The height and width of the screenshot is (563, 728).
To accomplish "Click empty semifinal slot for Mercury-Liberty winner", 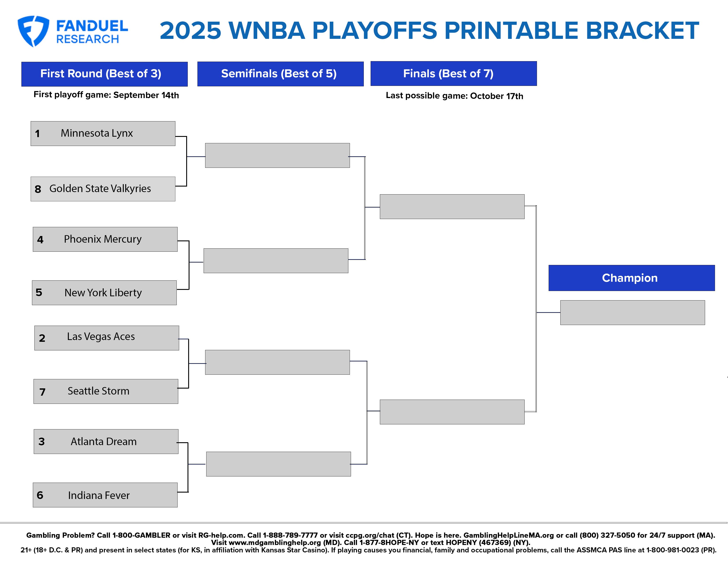I will click(276, 261).
